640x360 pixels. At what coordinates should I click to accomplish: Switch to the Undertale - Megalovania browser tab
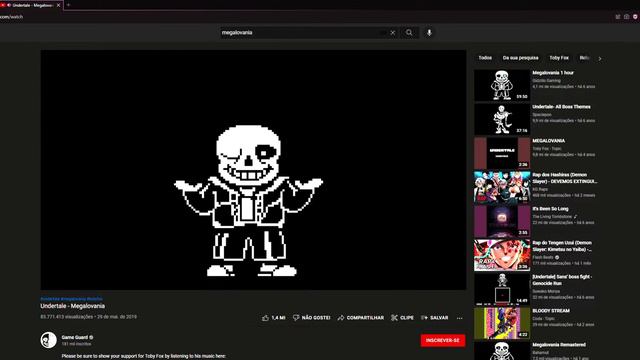[32, 5]
